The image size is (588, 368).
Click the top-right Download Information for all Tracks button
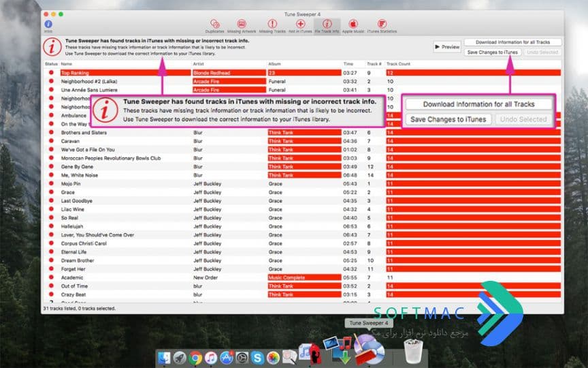(512, 42)
